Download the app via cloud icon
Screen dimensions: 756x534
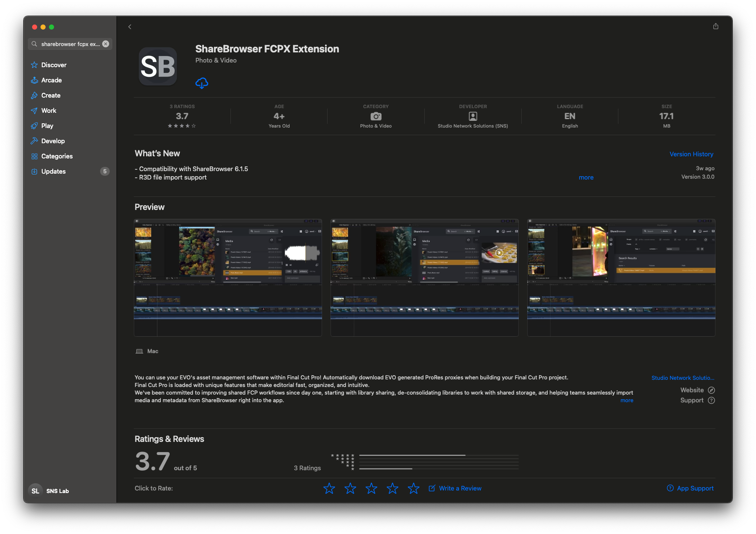coord(202,83)
